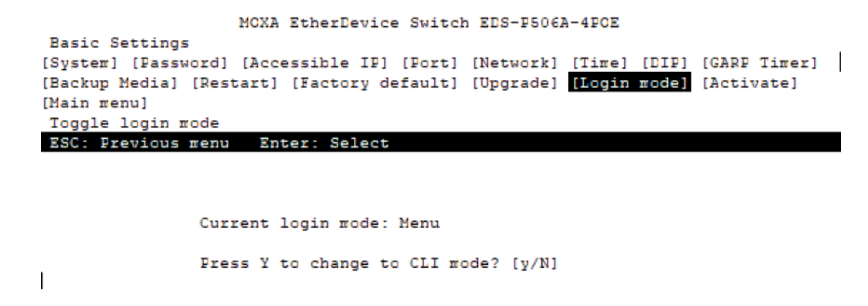This screenshot has height=306, width=868.
Task: Open the [Port] settings item
Action: tap(430, 63)
